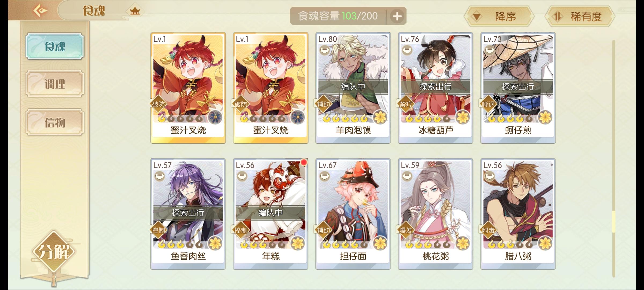The height and width of the screenshot is (290, 644).
Task: Open the 稀有度 sort dropdown
Action: click(x=580, y=17)
